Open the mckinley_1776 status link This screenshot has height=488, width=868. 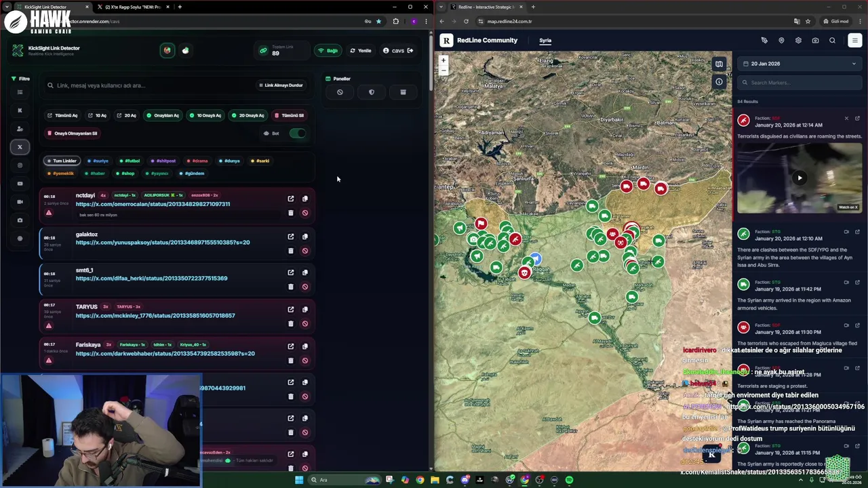click(155, 316)
